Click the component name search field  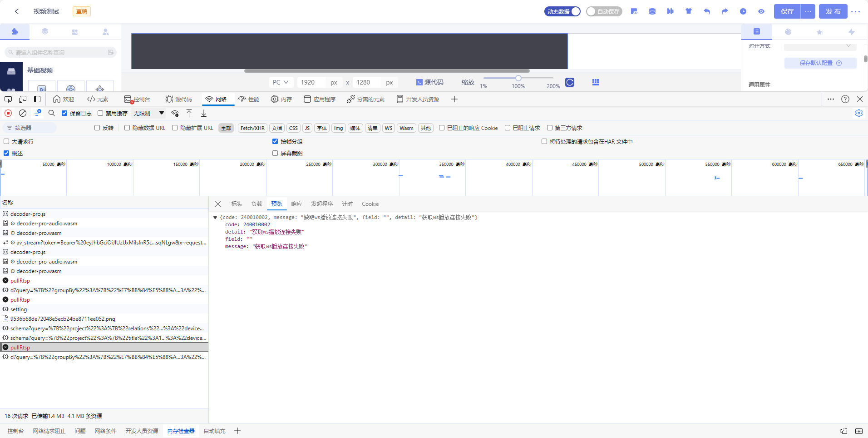tap(60, 52)
